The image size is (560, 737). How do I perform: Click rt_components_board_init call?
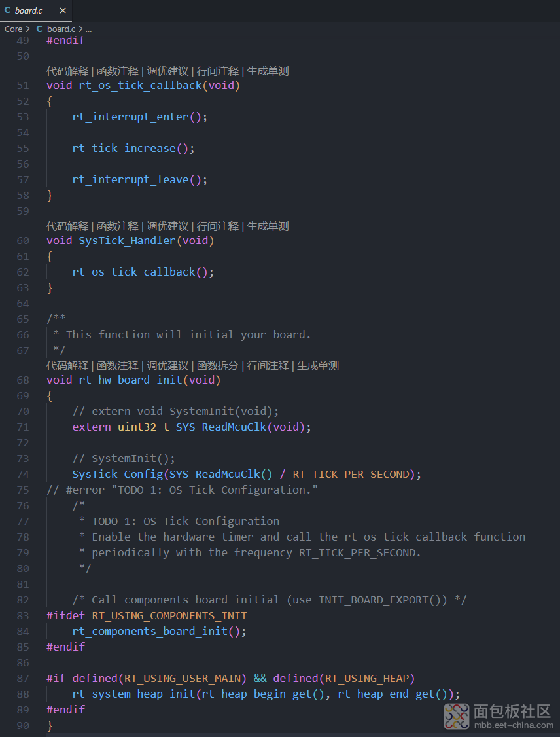tap(150, 631)
